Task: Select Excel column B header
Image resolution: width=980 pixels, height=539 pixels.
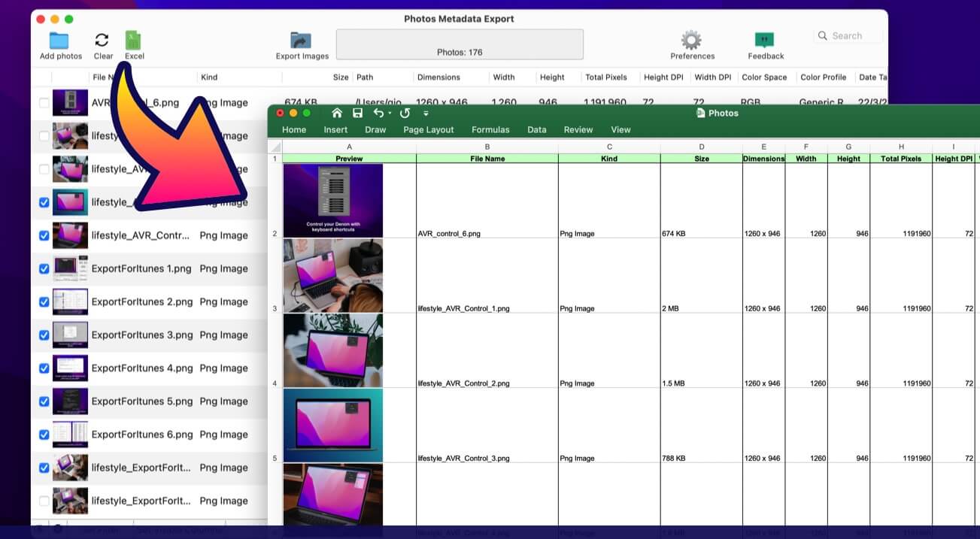Action: coord(487,147)
